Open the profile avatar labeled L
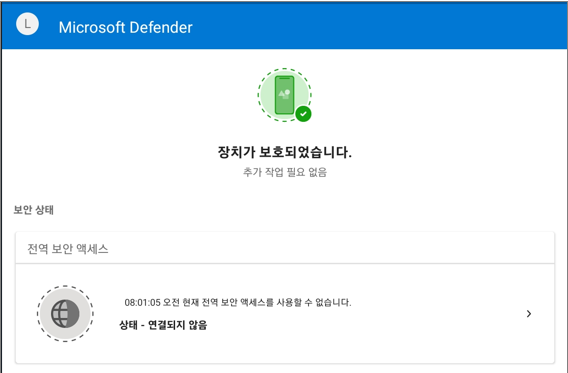The height and width of the screenshot is (373, 568). click(x=27, y=24)
